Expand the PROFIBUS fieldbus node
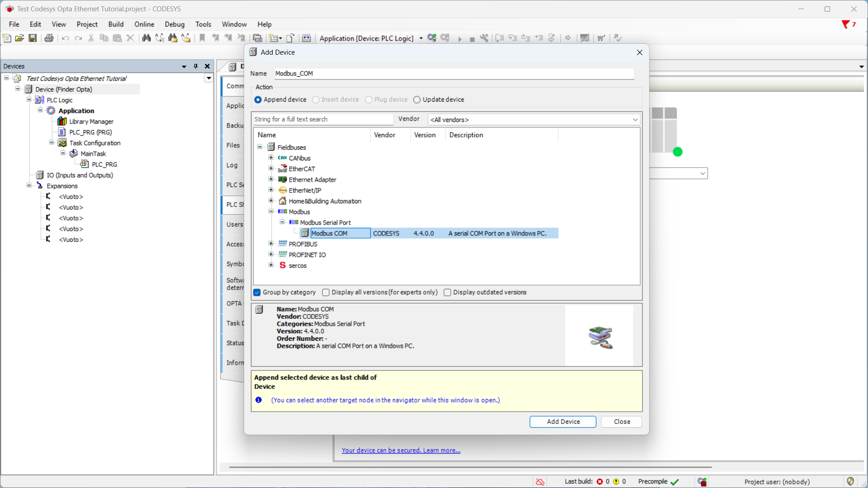868x488 pixels. point(271,244)
